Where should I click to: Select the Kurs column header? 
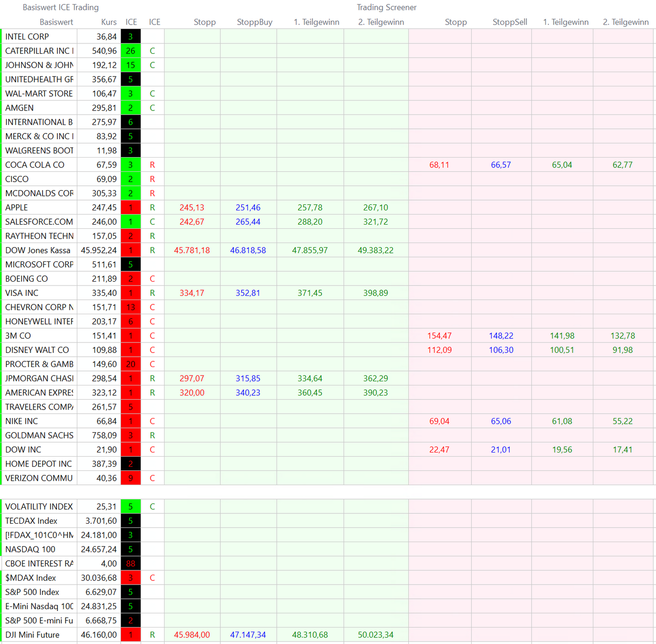pyautogui.click(x=108, y=22)
